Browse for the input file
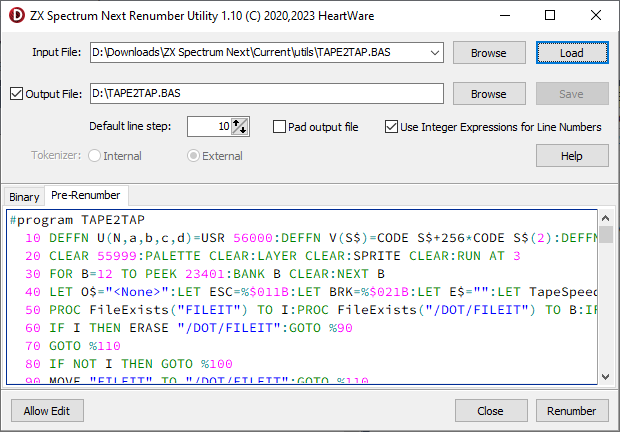The image size is (620, 432). [488, 52]
